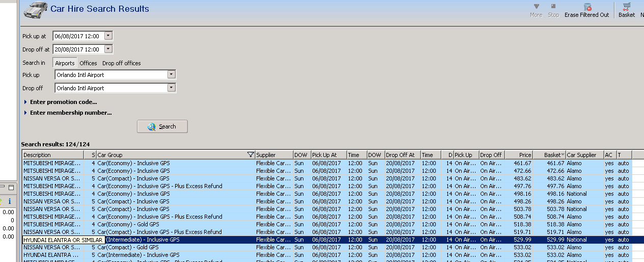Expand the Pick up airport combo box
Image resolution: width=644 pixels, height=262 pixels.
(172, 74)
